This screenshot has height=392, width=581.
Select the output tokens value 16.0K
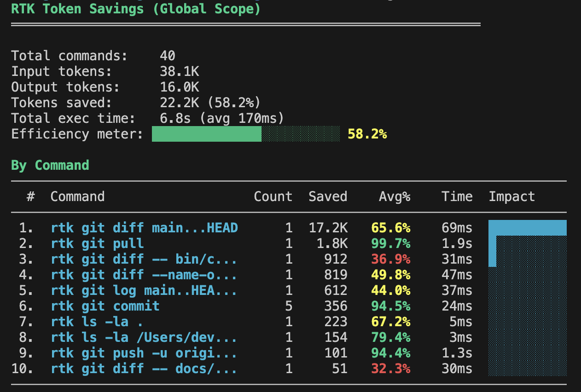pos(180,87)
